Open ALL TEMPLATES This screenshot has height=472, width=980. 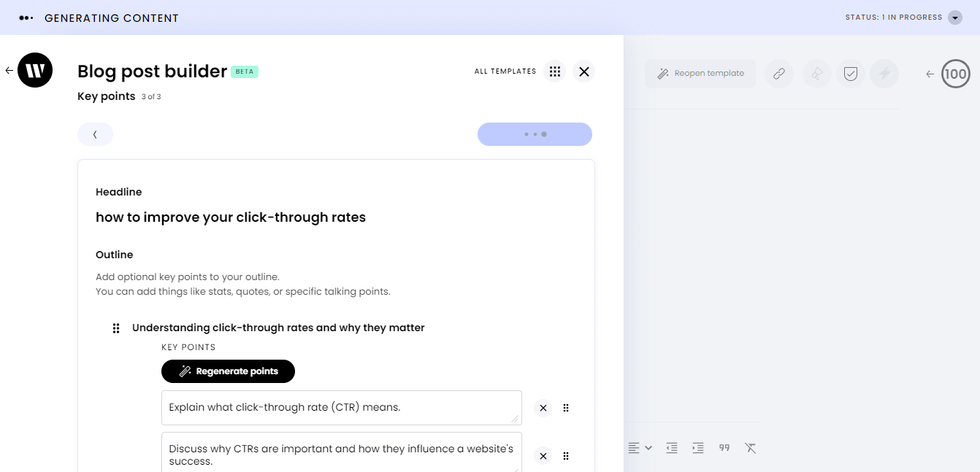pyautogui.click(x=506, y=71)
